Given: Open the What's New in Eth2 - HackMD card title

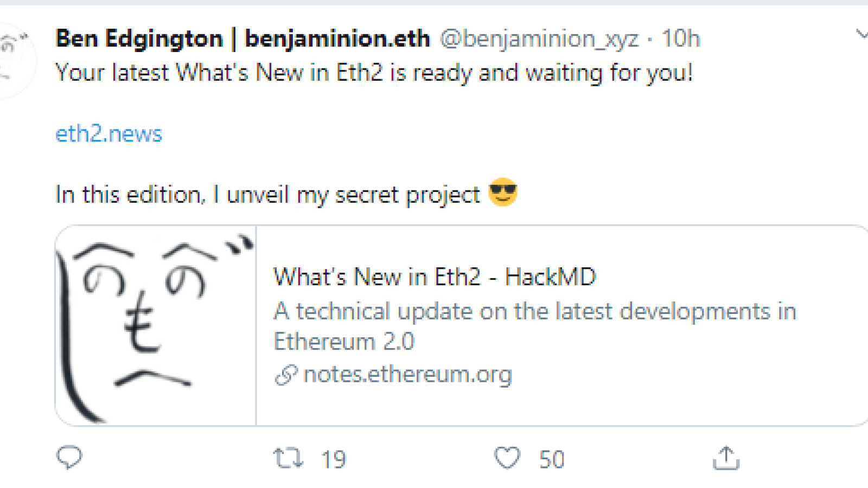Looking at the screenshot, I should 435,277.
